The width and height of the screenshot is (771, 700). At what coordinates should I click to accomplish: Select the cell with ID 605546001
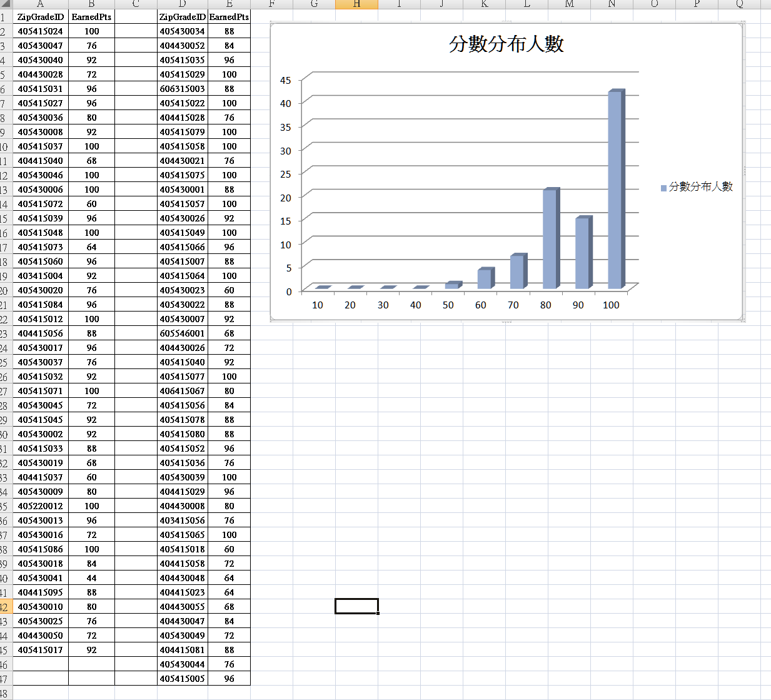(x=182, y=333)
